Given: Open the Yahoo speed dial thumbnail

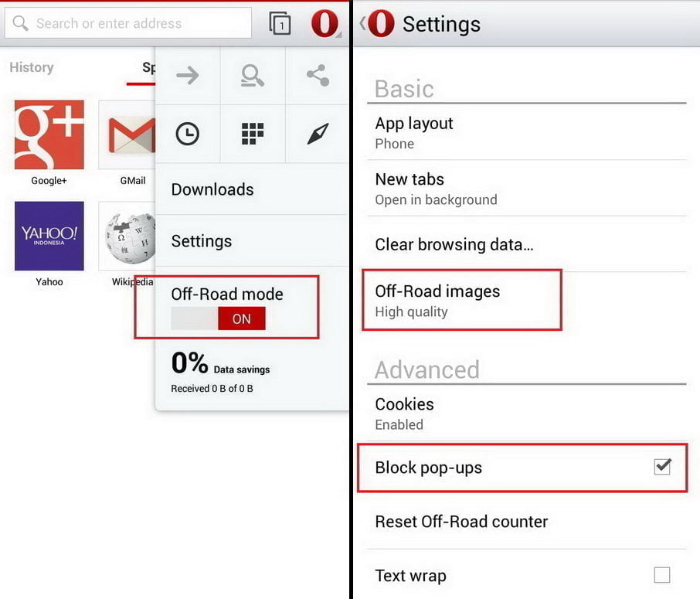Looking at the screenshot, I should (49, 236).
